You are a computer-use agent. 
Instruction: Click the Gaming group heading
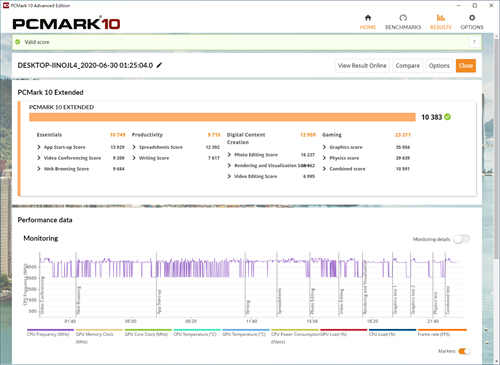[332, 135]
